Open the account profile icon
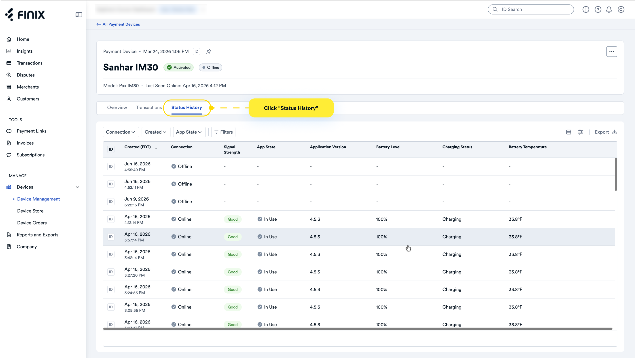The image size is (644, 358). click(x=621, y=9)
